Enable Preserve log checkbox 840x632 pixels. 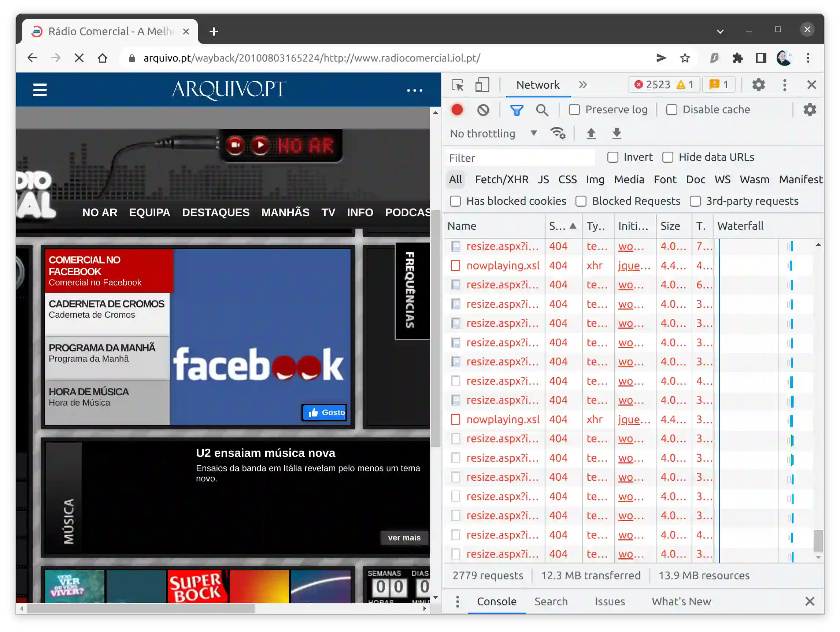pyautogui.click(x=574, y=110)
